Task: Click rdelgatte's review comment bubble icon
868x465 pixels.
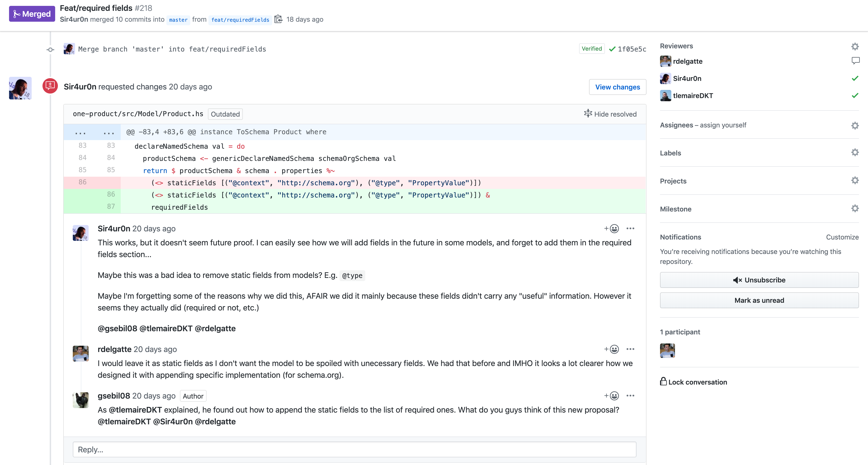Action: click(x=855, y=61)
